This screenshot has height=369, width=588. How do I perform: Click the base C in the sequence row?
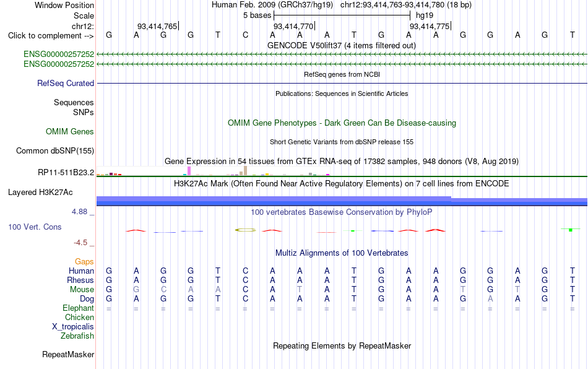pos(245,35)
